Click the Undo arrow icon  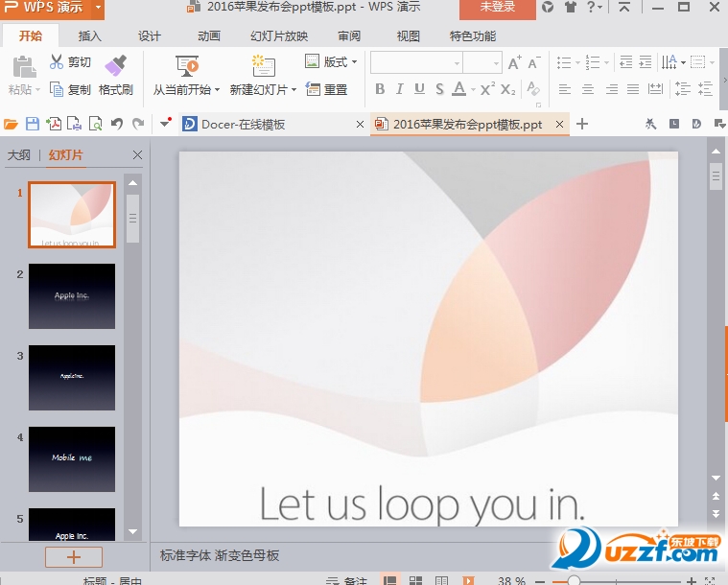[116, 124]
